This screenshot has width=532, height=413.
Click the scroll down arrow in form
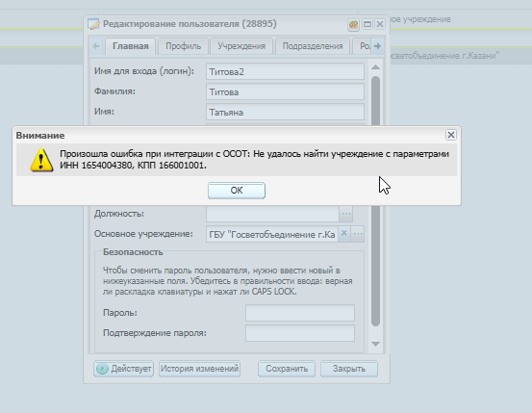(375, 344)
